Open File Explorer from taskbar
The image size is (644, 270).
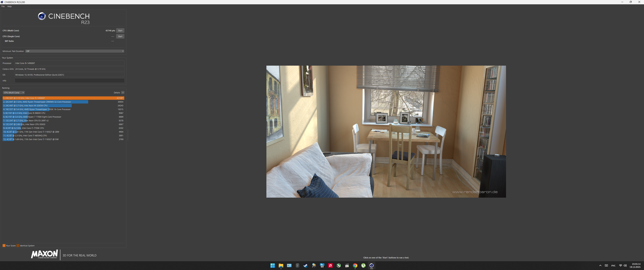coord(281,265)
